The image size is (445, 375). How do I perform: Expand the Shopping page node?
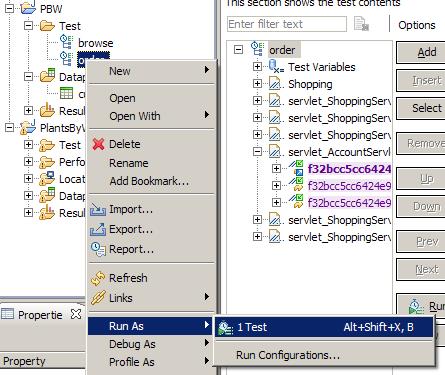(x=257, y=84)
